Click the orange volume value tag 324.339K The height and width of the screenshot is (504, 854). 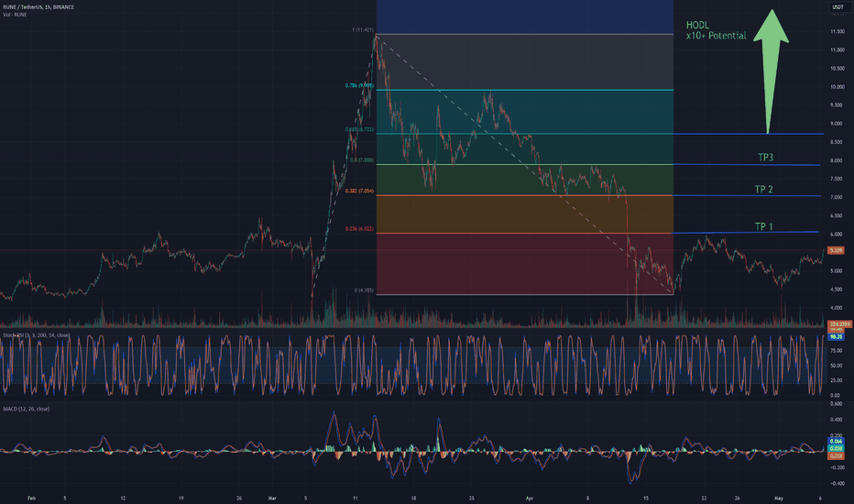pyautogui.click(x=840, y=324)
